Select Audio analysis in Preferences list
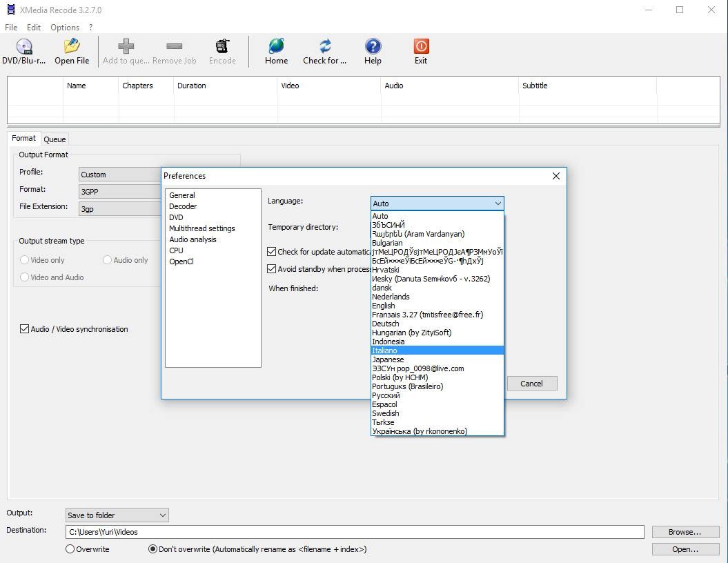Viewport: 728px width, 563px height. point(193,239)
